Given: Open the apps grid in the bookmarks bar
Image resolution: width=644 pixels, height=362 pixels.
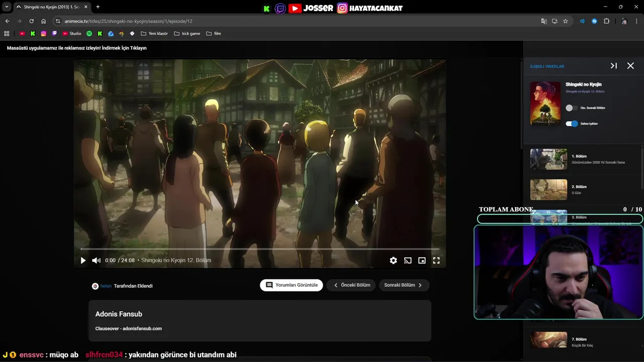Looking at the screenshot, I should coord(7,34).
